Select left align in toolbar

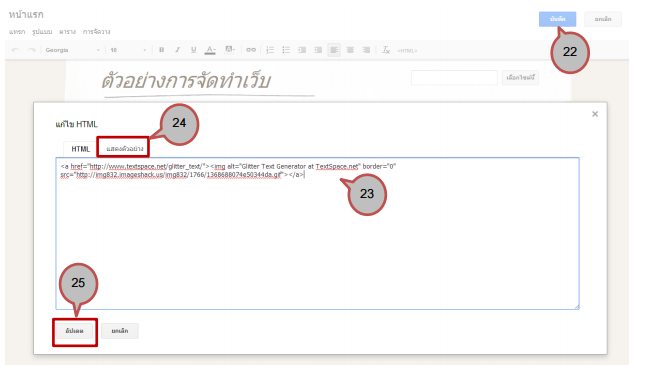click(334, 50)
